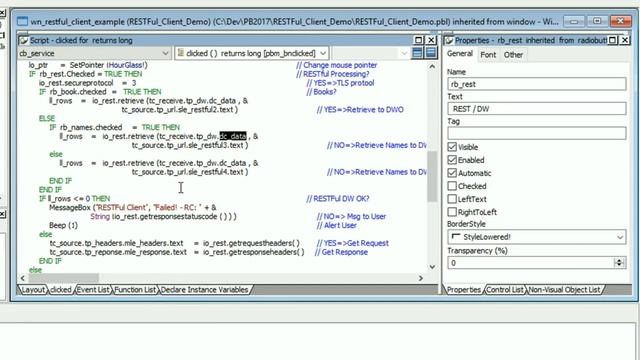Open the Layout tab
Screen dimensions: 640x360
pyautogui.click(x=32, y=290)
